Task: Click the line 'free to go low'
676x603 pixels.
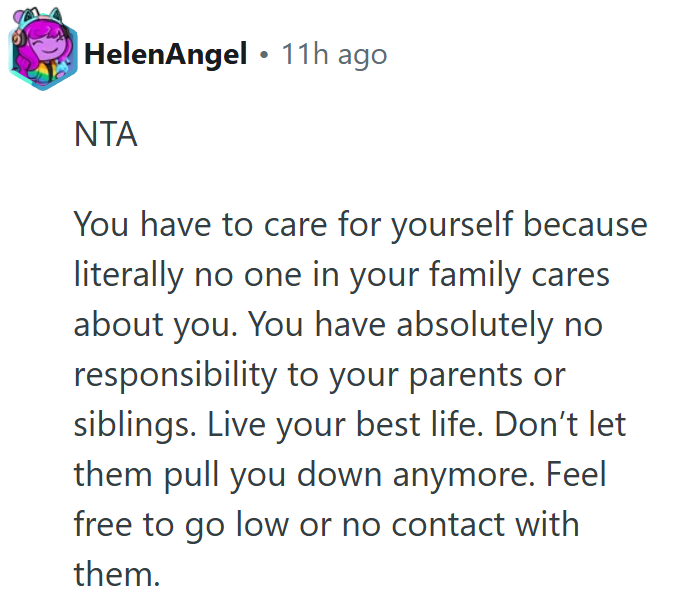Action: pos(326,525)
